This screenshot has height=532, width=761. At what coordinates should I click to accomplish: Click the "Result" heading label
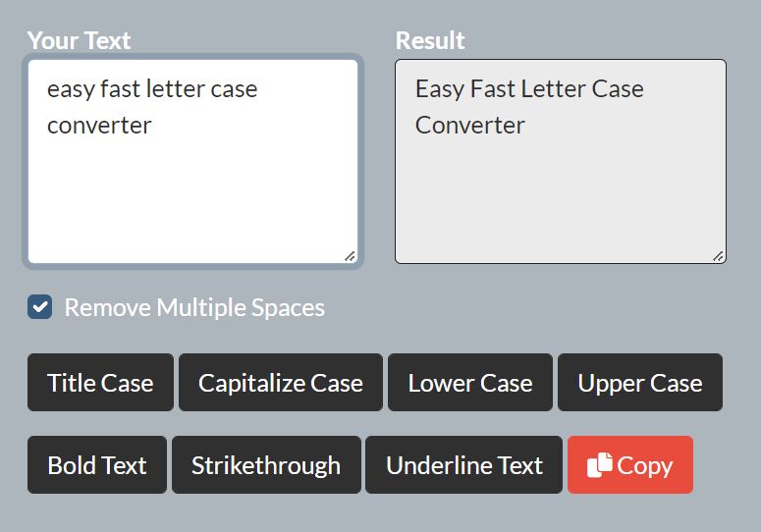tap(430, 40)
